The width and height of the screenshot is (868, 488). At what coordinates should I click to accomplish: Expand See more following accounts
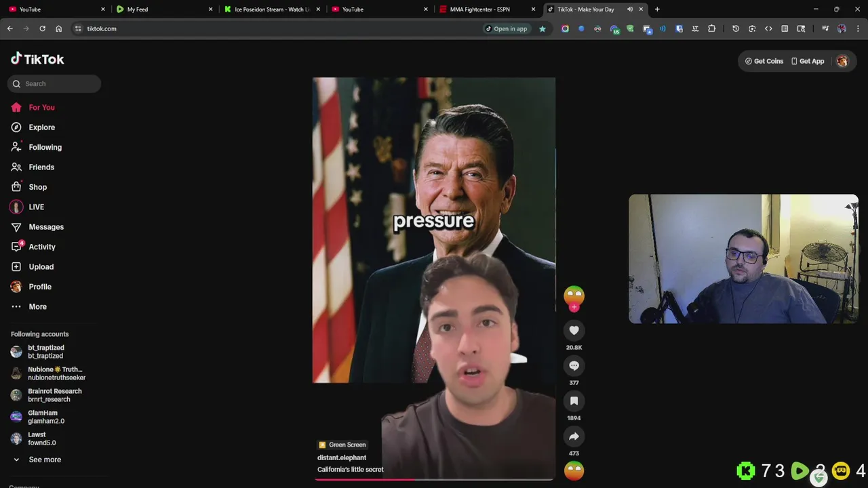(x=37, y=460)
